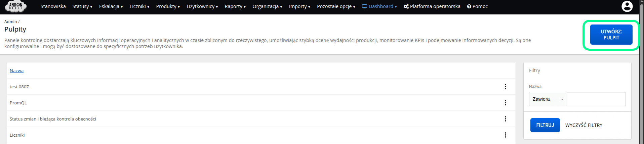Click the Nazwa filter text field
The width and height of the screenshot is (644, 144).
[596, 99]
